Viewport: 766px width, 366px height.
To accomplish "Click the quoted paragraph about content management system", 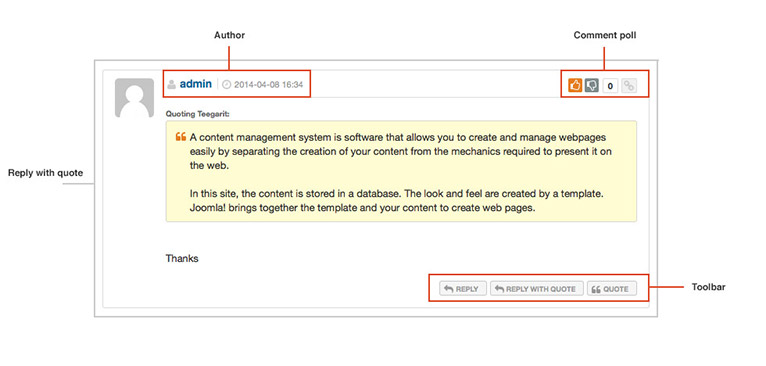I will click(401, 151).
